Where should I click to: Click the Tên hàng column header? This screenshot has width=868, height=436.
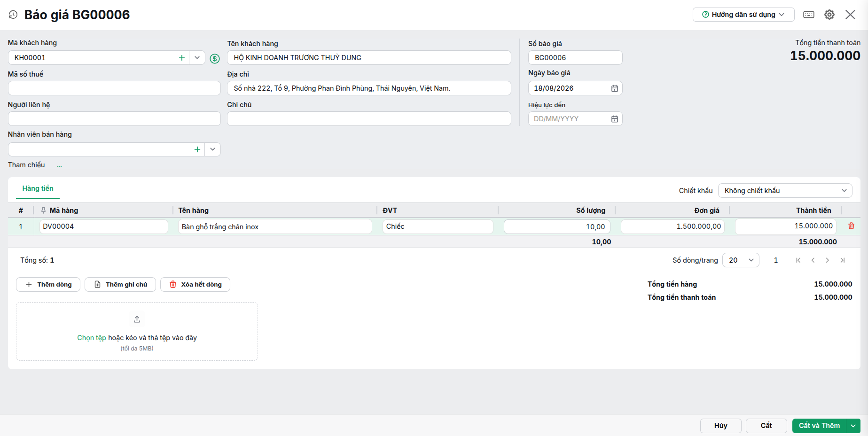(x=194, y=210)
